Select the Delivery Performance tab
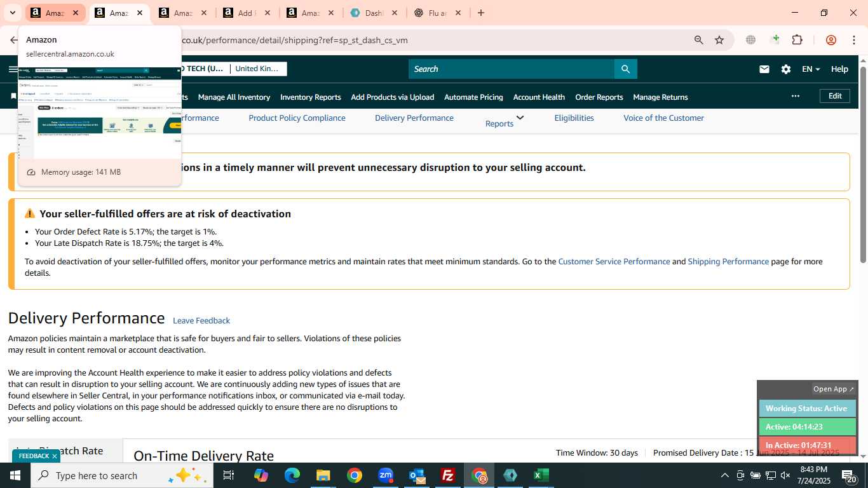 [414, 118]
